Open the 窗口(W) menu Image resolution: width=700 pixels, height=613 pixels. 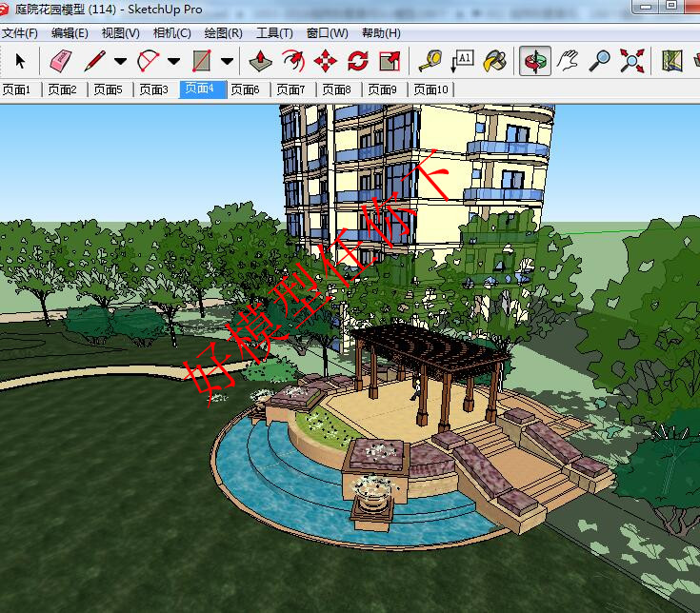[x=328, y=33]
